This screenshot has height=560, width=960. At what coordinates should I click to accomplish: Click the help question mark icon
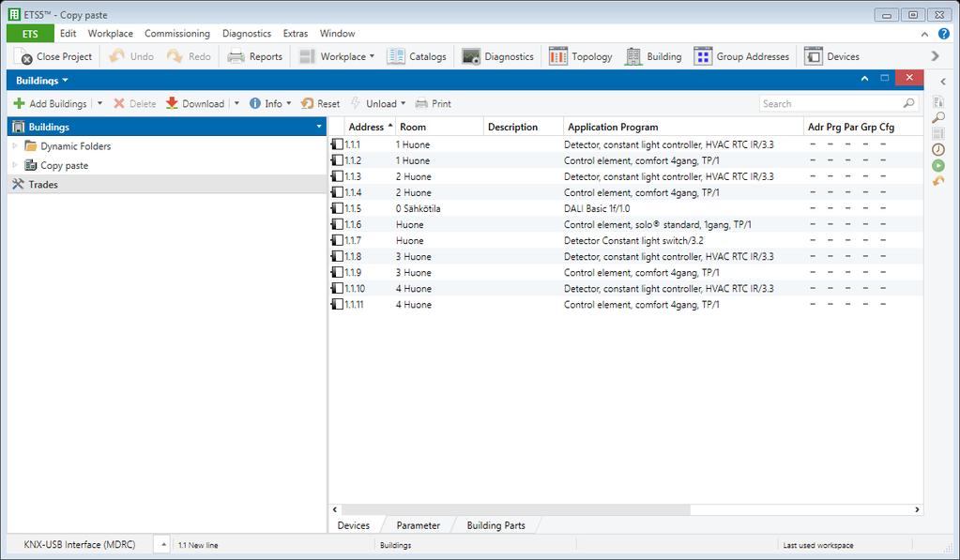coord(943,34)
